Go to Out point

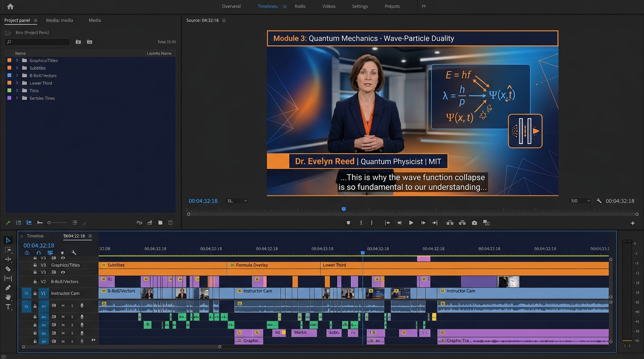[x=435, y=223]
